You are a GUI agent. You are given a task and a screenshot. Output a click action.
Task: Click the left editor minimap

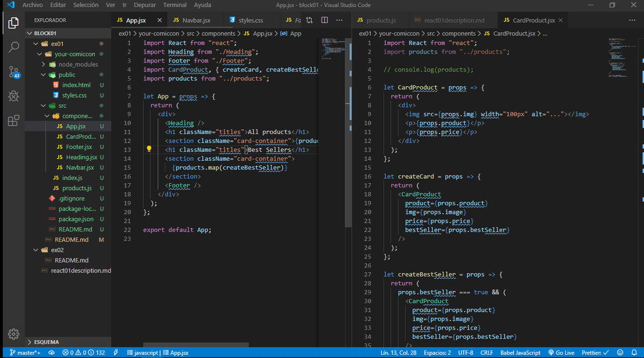pos(333,48)
